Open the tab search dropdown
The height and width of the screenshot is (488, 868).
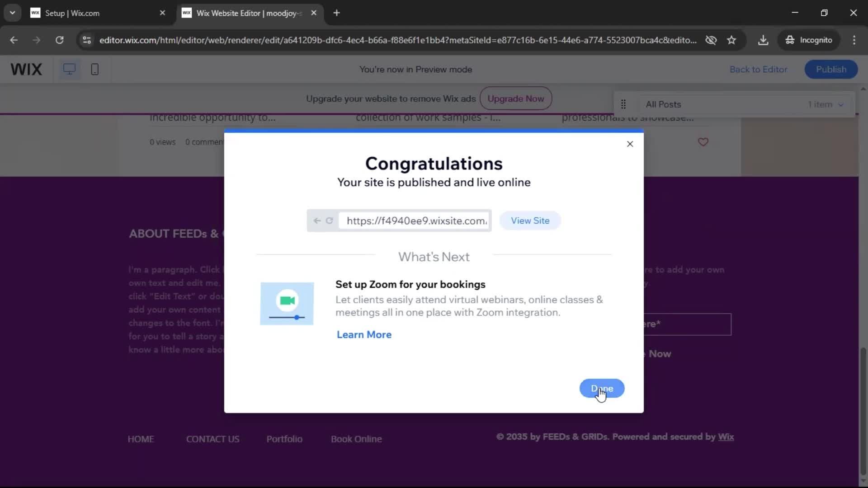(x=12, y=13)
